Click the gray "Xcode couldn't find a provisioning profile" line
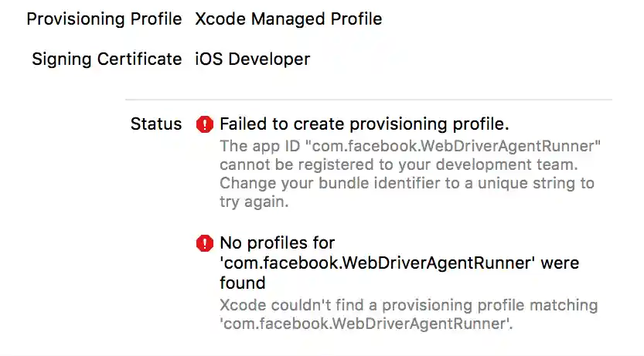Viewport: 644px width, 356px height. coord(408,305)
